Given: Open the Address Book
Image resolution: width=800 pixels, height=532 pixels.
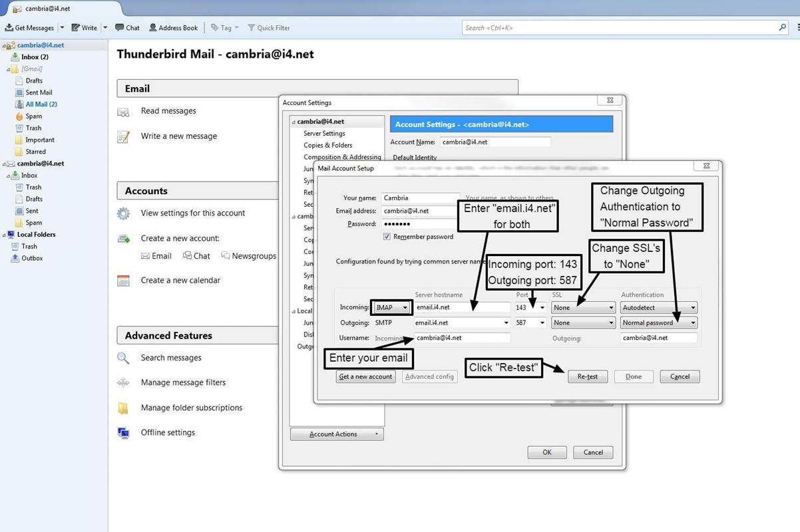Looking at the screenshot, I should click(x=173, y=28).
